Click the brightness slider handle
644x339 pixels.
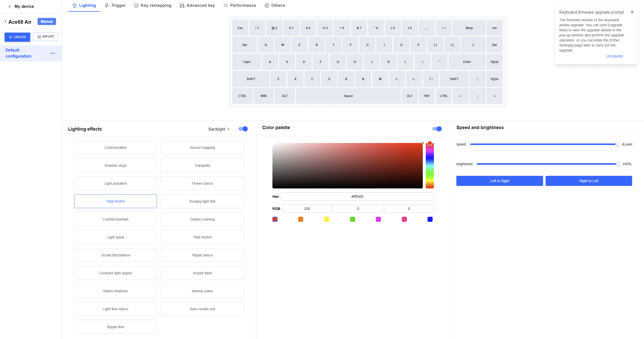(618, 164)
